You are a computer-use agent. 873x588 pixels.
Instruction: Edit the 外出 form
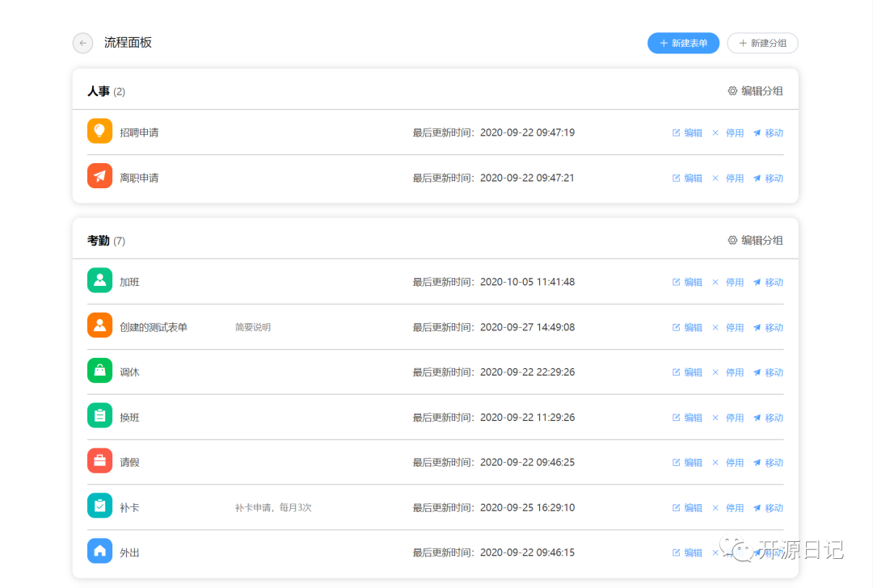coord(687,552)
